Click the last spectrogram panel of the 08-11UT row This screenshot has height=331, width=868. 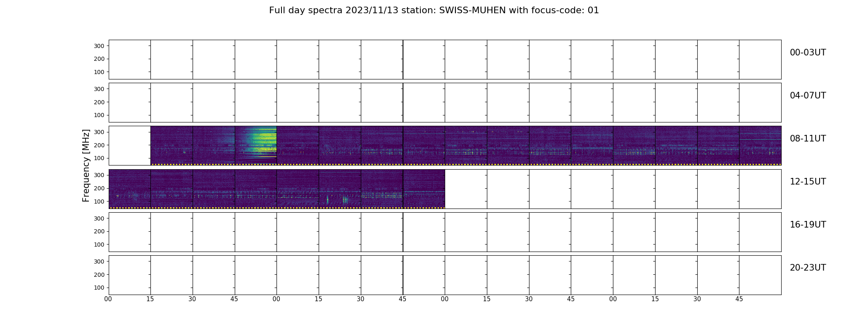[760, 146]
